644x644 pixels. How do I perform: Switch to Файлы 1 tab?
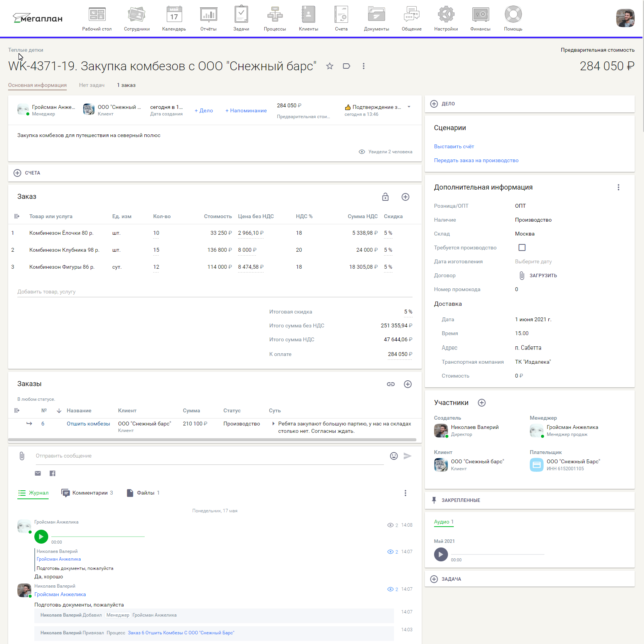[x=143, y=493]
